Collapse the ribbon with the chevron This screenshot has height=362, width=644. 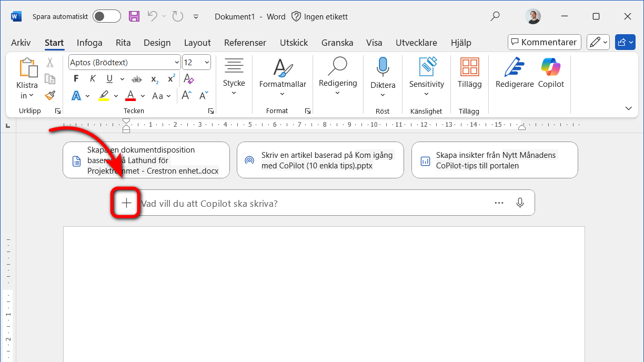tap(628, 108)
